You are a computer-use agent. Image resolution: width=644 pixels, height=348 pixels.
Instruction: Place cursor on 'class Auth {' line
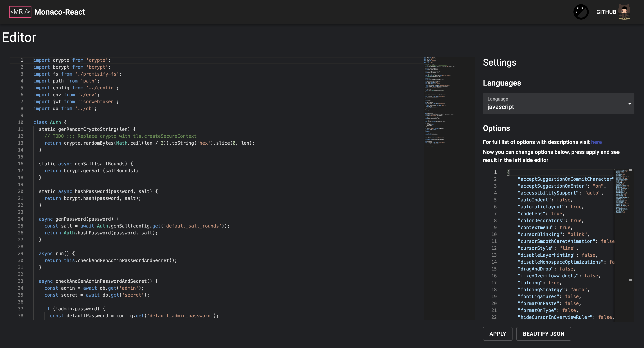[50, 122]
